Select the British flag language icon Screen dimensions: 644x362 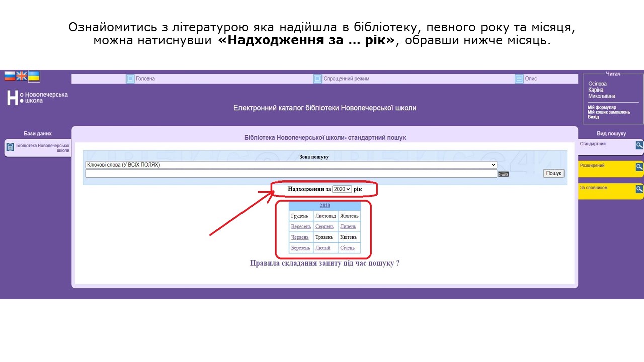click(x=22, y=76)
